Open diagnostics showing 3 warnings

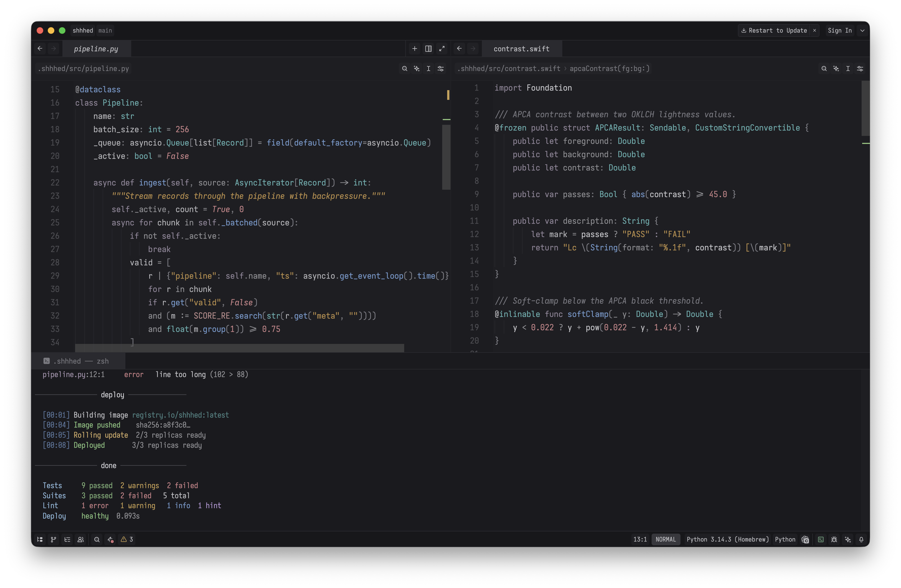127,539
